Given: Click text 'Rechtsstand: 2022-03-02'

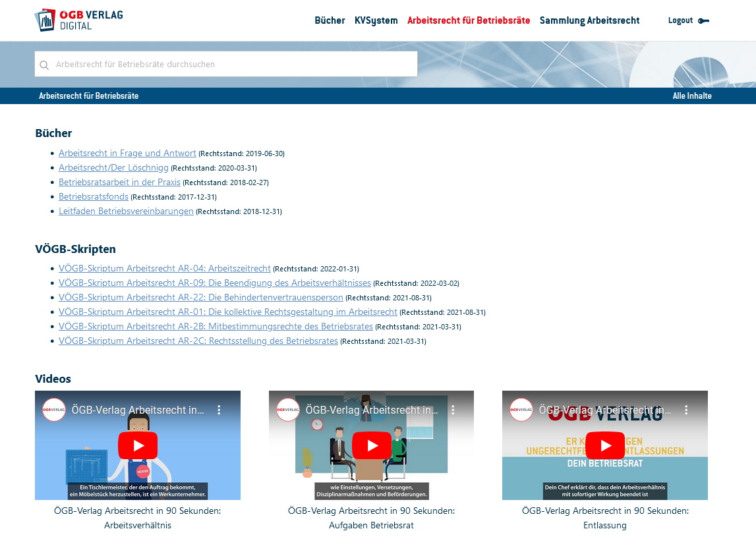Looking at the screenshot, I should tap(416, 283).
